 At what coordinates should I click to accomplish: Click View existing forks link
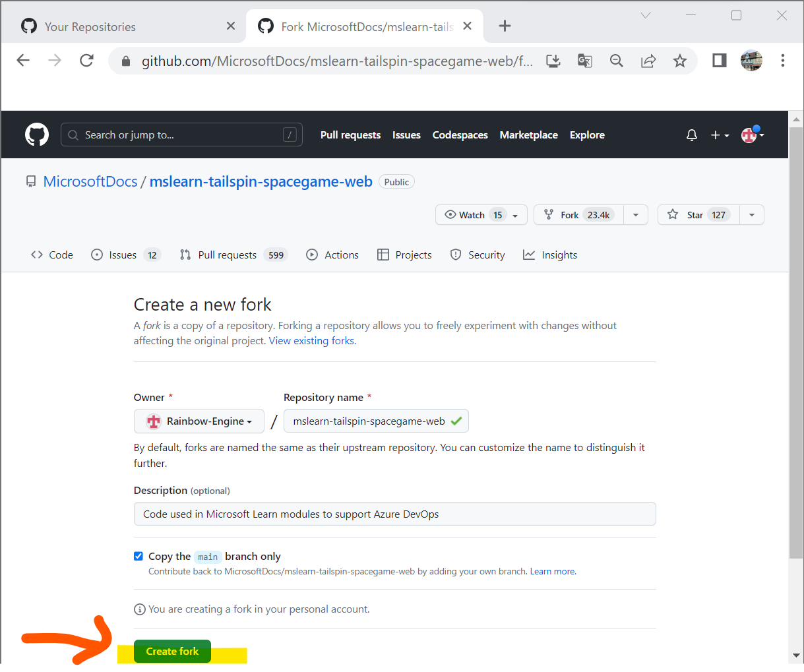coord(313,340)
